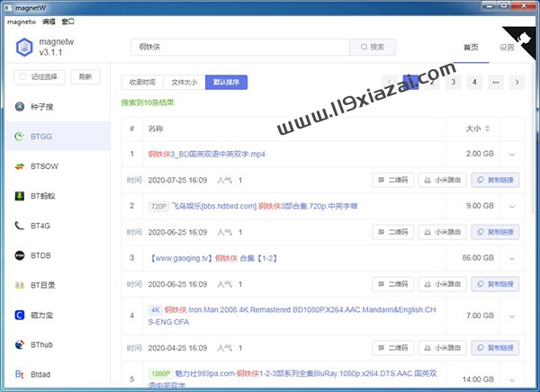This screenshot has width=540, height=392.
Task: Select the 种子搜 source icon
Action: tap(20, 107)
